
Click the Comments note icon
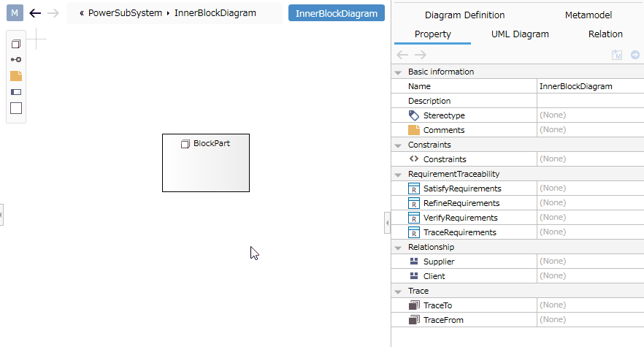click(414, 130)
